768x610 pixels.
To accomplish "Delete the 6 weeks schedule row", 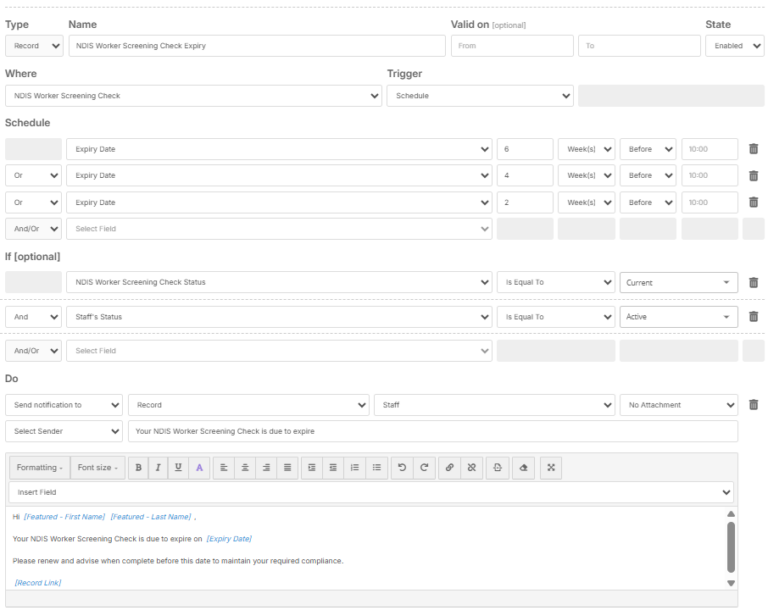I will 753,149.
